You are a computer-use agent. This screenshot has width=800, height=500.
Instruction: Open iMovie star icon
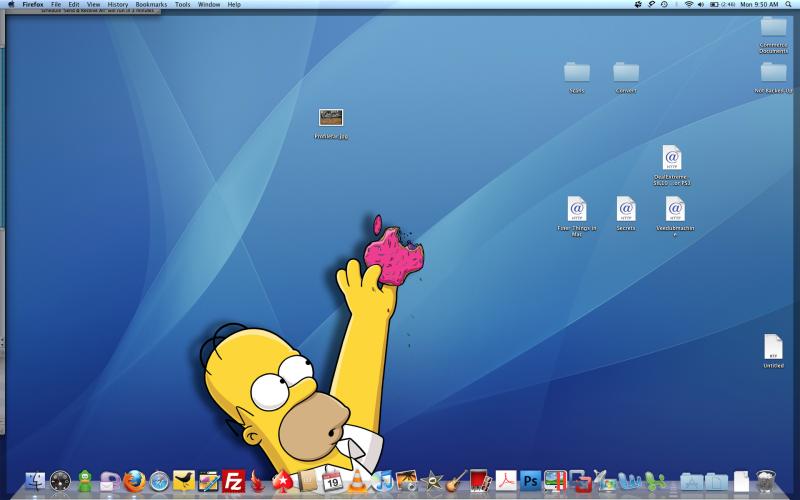point(431,481)
